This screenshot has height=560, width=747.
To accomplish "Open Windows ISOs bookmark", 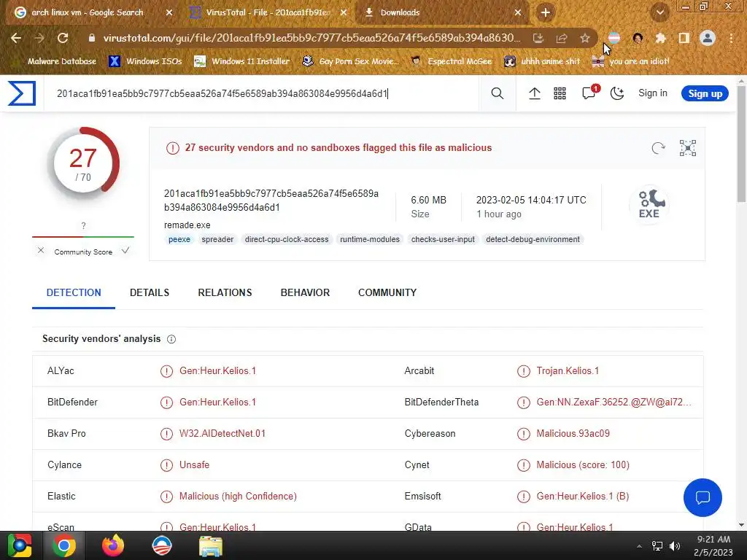I will point(145,61).
